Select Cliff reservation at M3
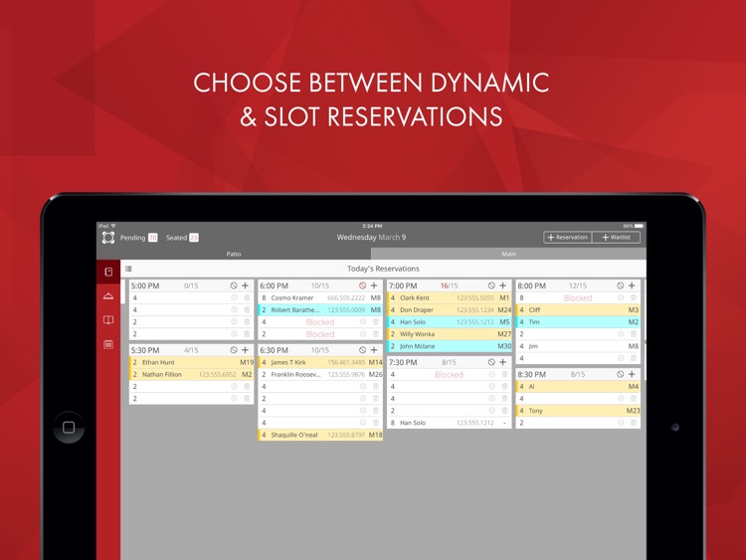746x560 pixels. [578, 309]
